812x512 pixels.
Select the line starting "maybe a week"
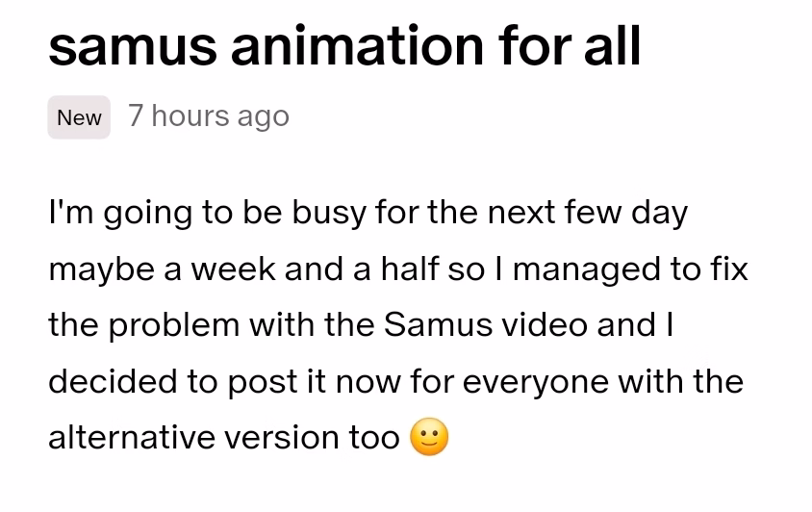coord(397,269)
